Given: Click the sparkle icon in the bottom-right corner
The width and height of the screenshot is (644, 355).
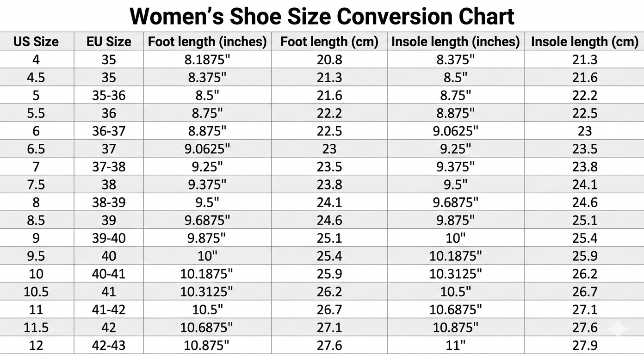Looking at the screenshot, I should click(618, 329).
